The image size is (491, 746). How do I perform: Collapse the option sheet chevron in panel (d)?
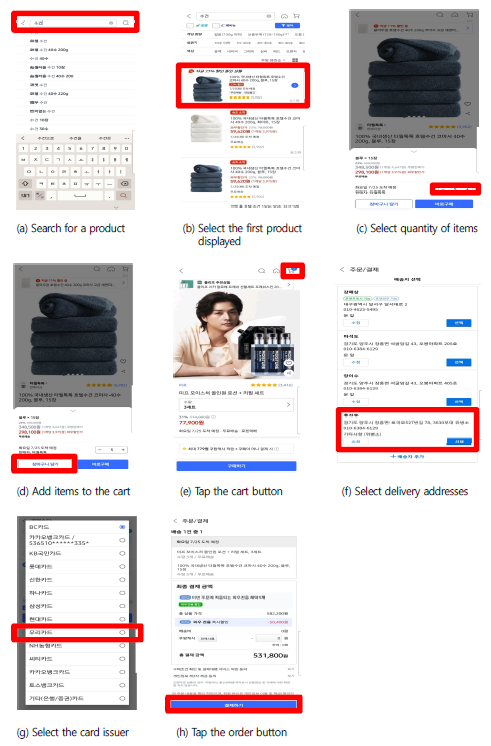click(x=72, y=410)
